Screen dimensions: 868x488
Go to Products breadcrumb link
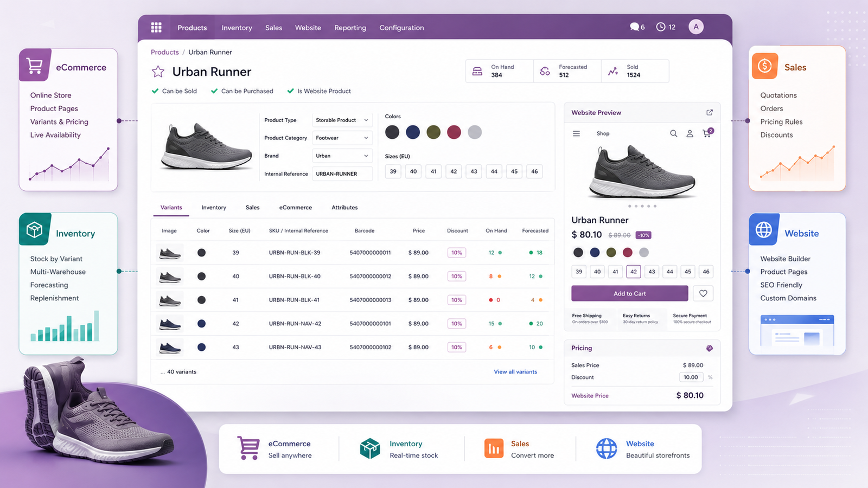tap(165, 52)
